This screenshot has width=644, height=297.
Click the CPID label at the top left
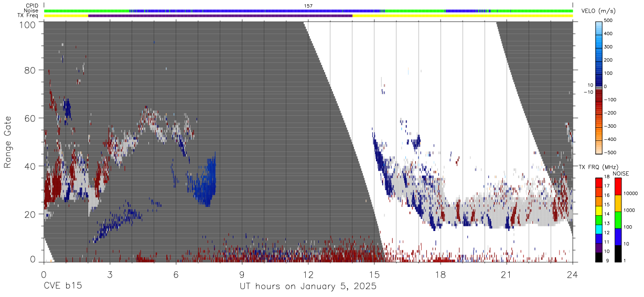(31, 6)
